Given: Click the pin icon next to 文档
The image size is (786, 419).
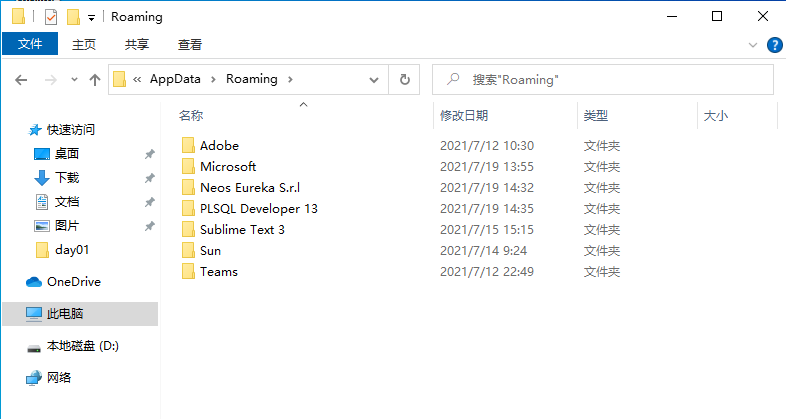Looking at the screenshot, I should pos(149,202).
